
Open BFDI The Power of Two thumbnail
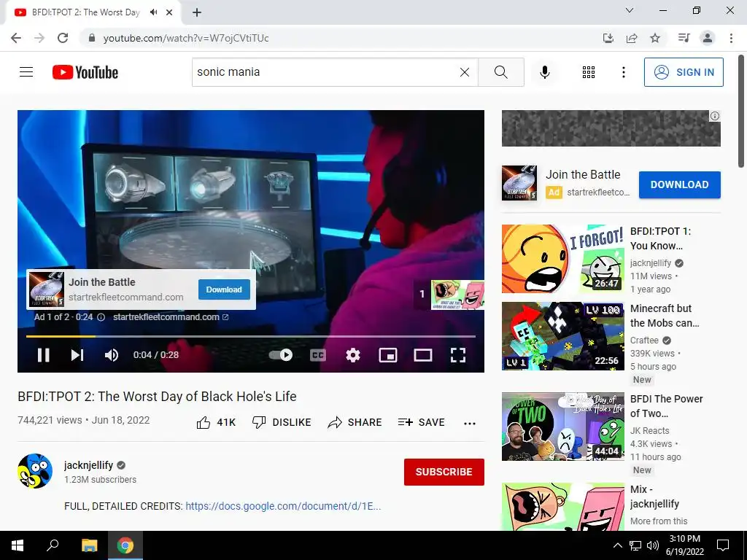(x=562, y=427)
